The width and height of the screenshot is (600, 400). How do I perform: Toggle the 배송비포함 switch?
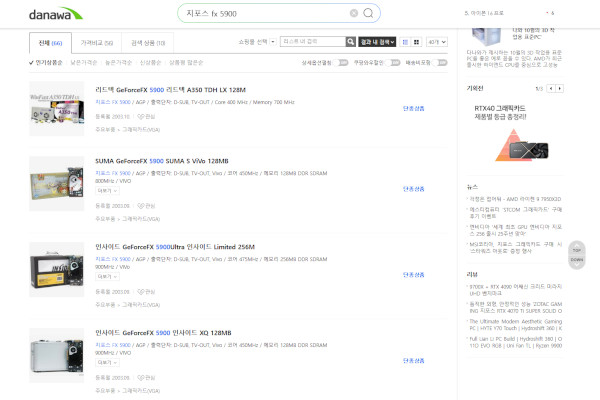pyautogui.click(x=440, y=62)
